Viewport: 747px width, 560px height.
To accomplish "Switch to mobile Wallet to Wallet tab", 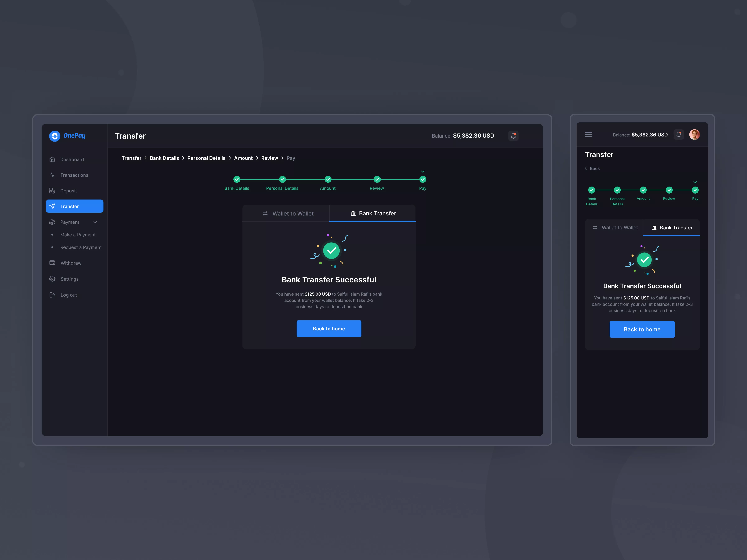I will click(x=614, y=228).
